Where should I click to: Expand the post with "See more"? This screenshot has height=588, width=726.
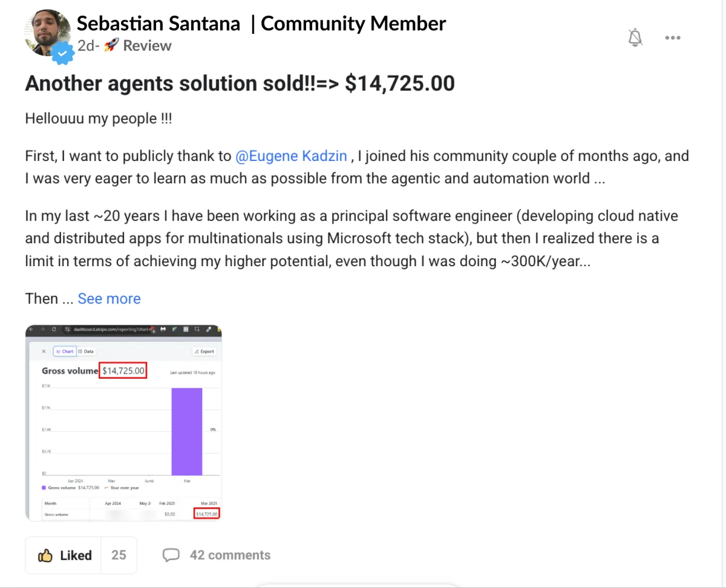109,299
